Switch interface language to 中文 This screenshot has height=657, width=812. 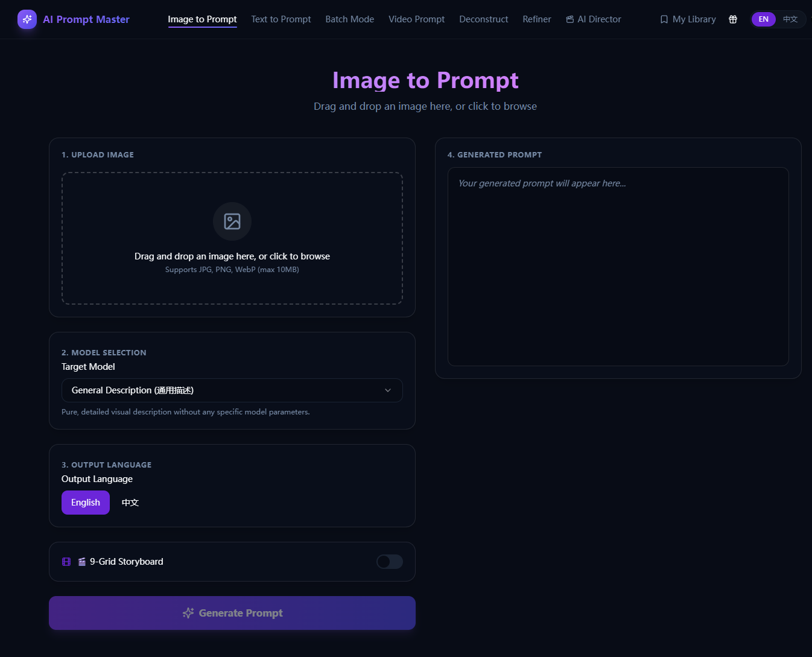790,19
